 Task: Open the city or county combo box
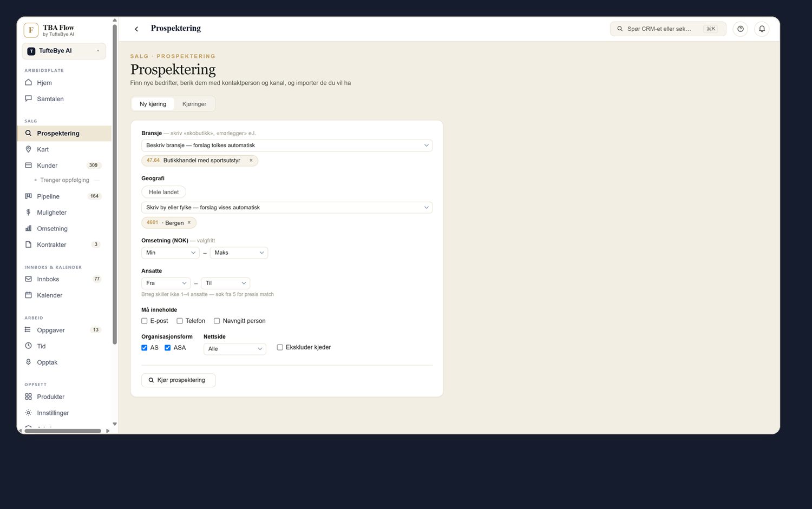pyautogui.click(x=287, y=208)
